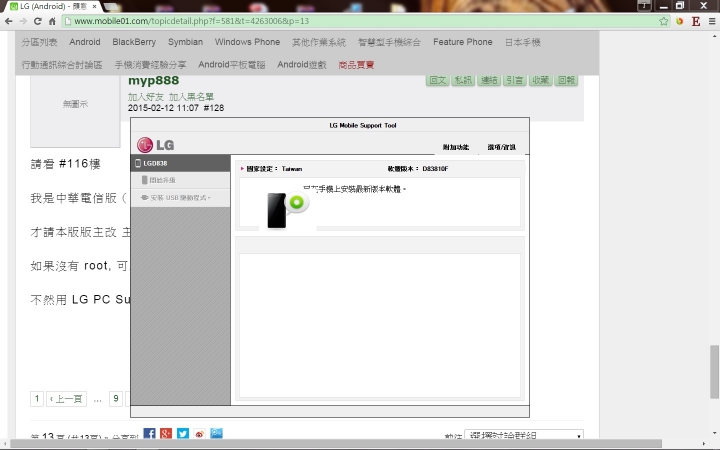
Task: Click the user profile button in title bar
Action: [x=645, y=5]
